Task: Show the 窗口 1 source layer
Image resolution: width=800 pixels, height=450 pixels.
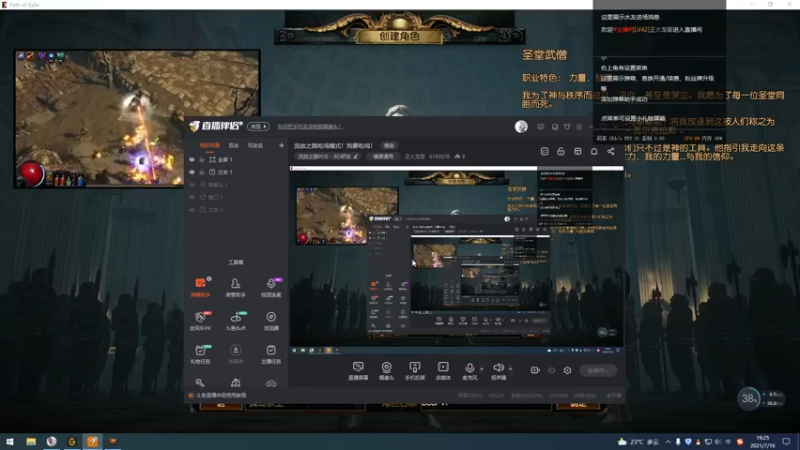Action: [x=192, y=197]
